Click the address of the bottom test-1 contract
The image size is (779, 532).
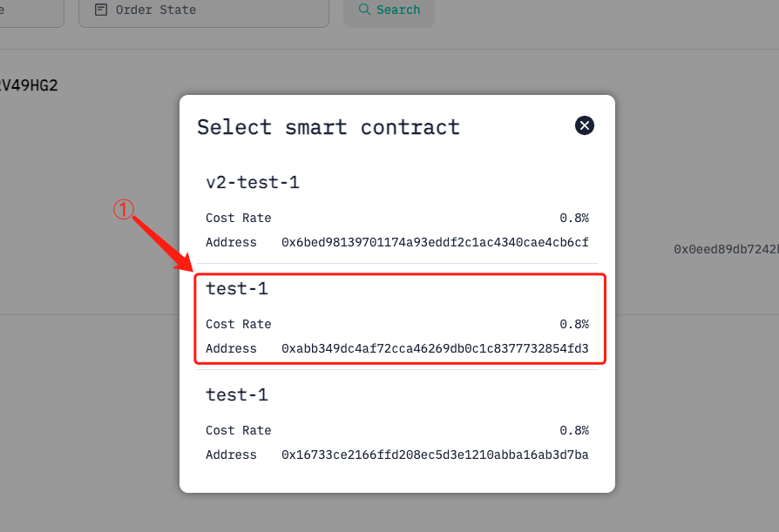click(x=434, y=455)
